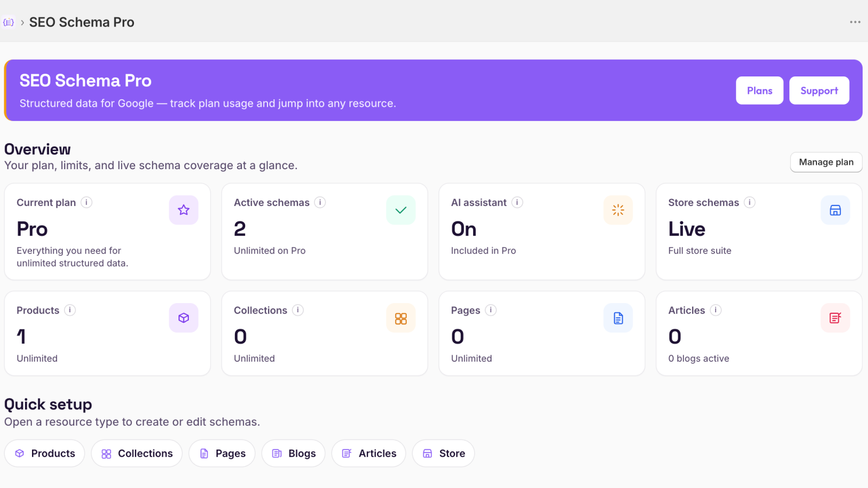Show info tooltip for Articles

click(x=716, y=310)
